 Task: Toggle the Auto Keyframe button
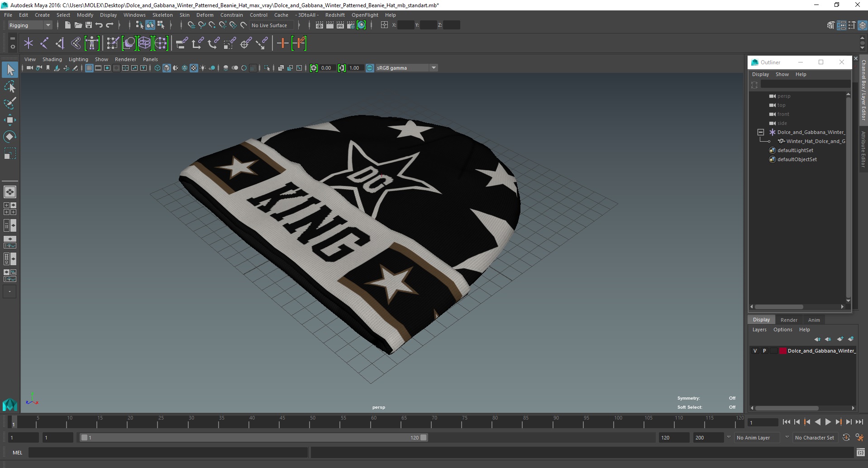point(846,438)
